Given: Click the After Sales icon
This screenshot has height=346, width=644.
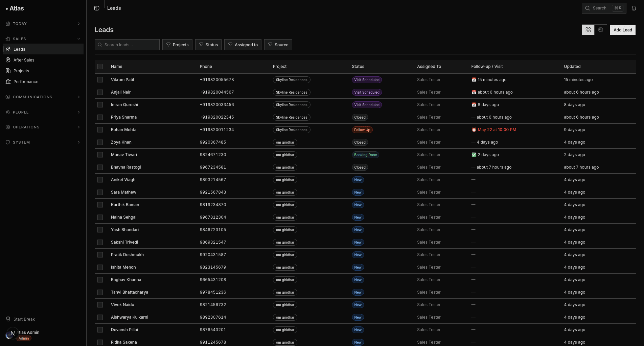Looking at the screenshot, I should [x=8, y=60].
